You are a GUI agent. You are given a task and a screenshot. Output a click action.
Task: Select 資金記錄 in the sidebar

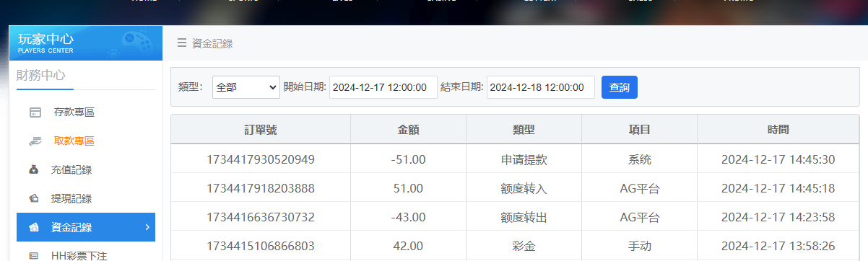pos(86,227)
